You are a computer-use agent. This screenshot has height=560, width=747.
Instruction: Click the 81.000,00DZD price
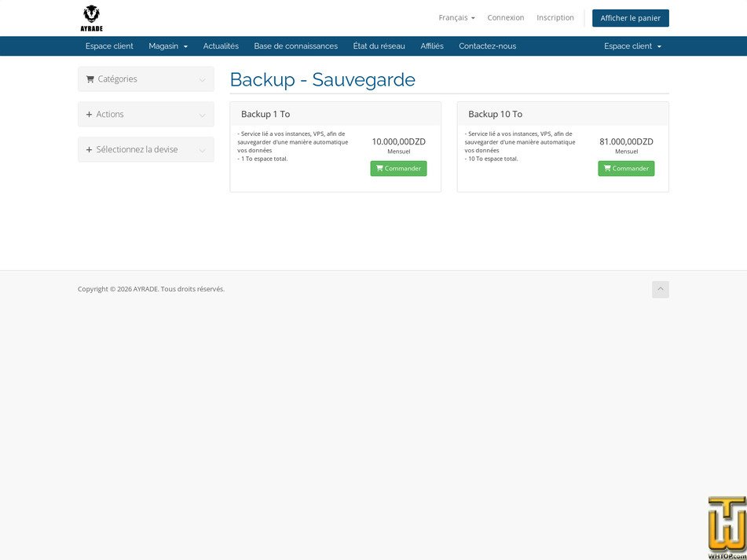click(x=627, y=141)
